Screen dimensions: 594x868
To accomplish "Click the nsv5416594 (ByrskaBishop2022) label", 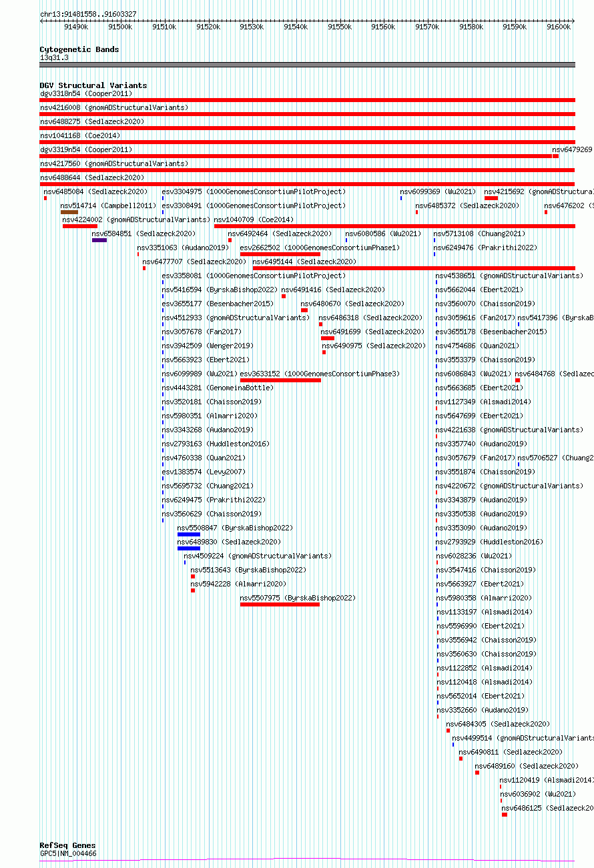I will pos(220,290).
